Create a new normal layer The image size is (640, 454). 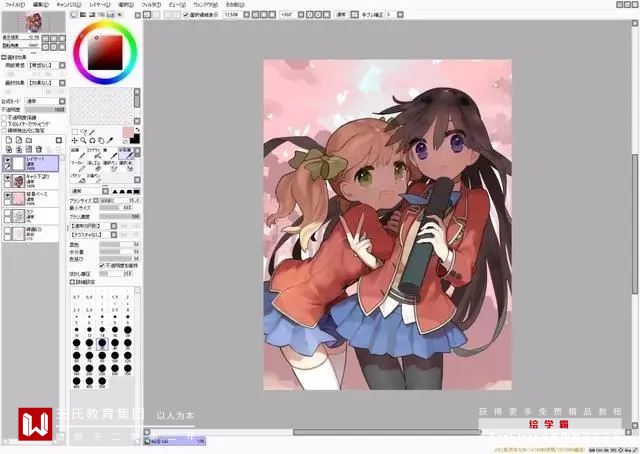tap(9, 140)
